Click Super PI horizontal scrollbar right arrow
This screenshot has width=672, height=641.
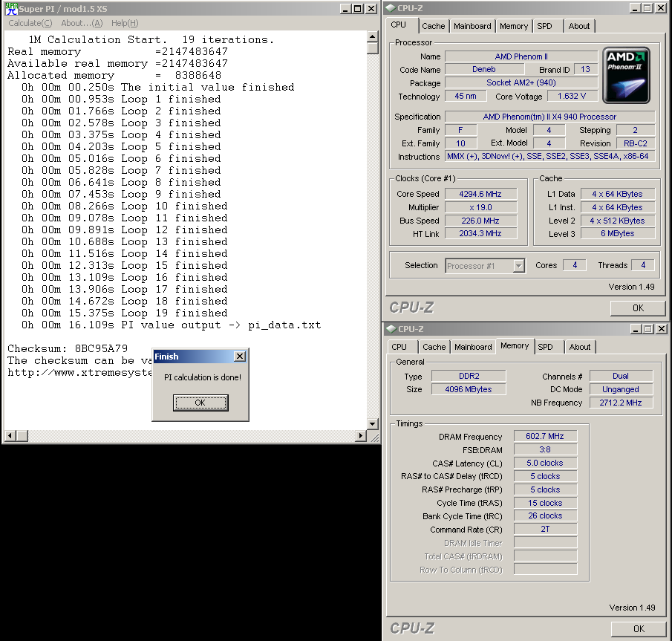(361, 435)
